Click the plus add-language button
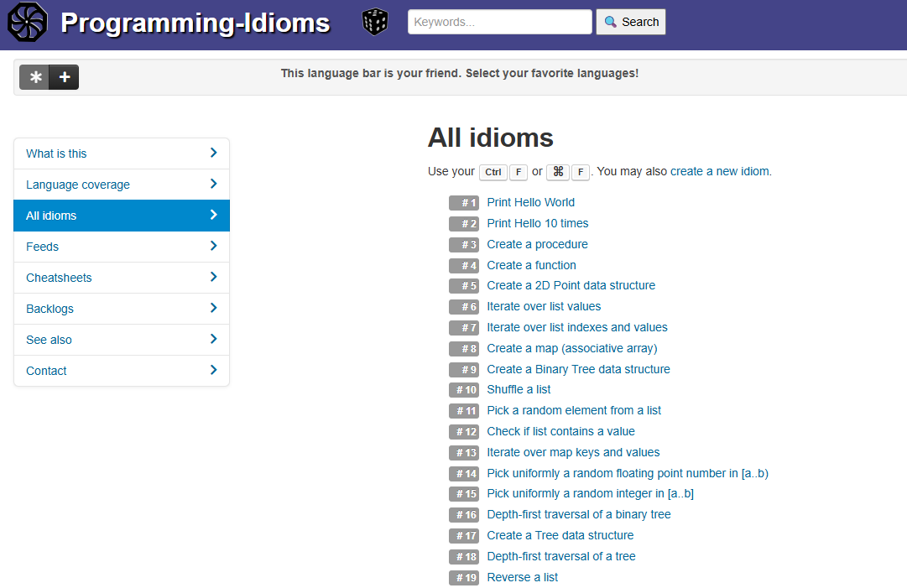This screenshot has height=588, width=907. (x=65, y=77)
